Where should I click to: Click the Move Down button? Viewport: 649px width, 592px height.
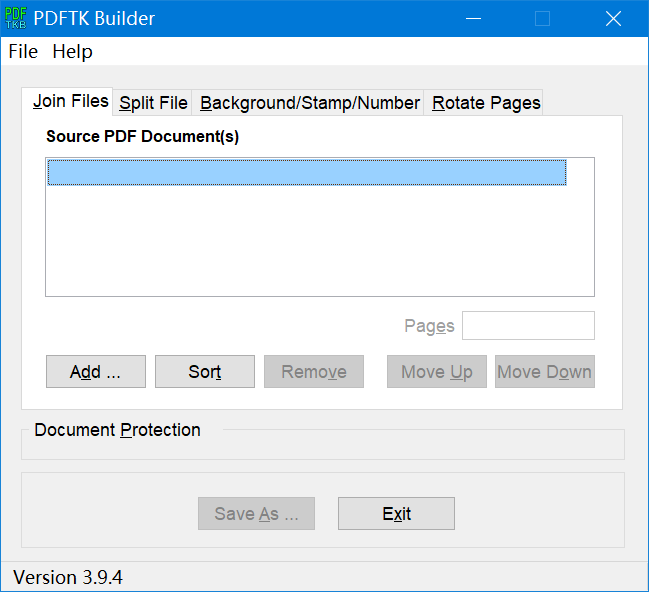[545, 371]
